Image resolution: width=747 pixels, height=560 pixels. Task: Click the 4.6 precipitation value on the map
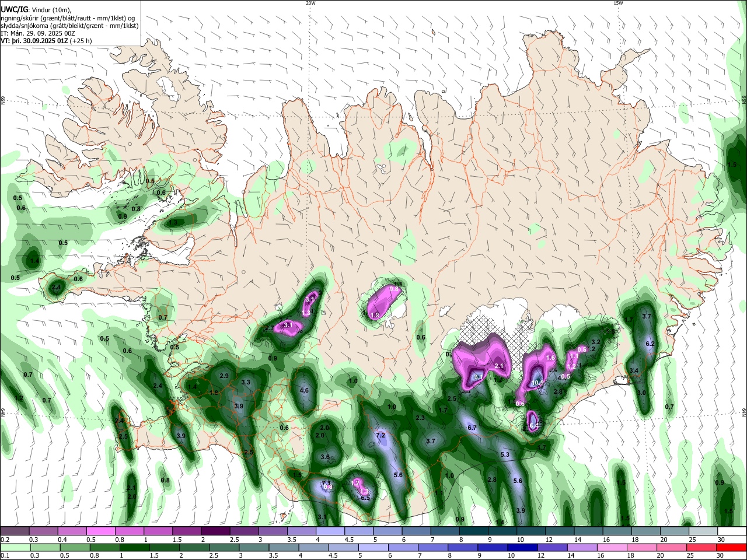pyautogui.click(x=304, y=390)
